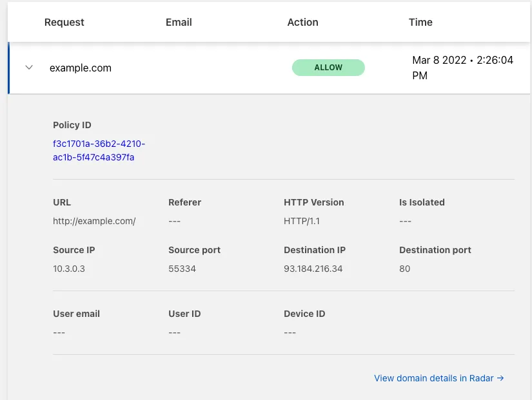Click the arrow icon beside Radar link
Viewport: 532px width, 400px height.
(502, 378)
